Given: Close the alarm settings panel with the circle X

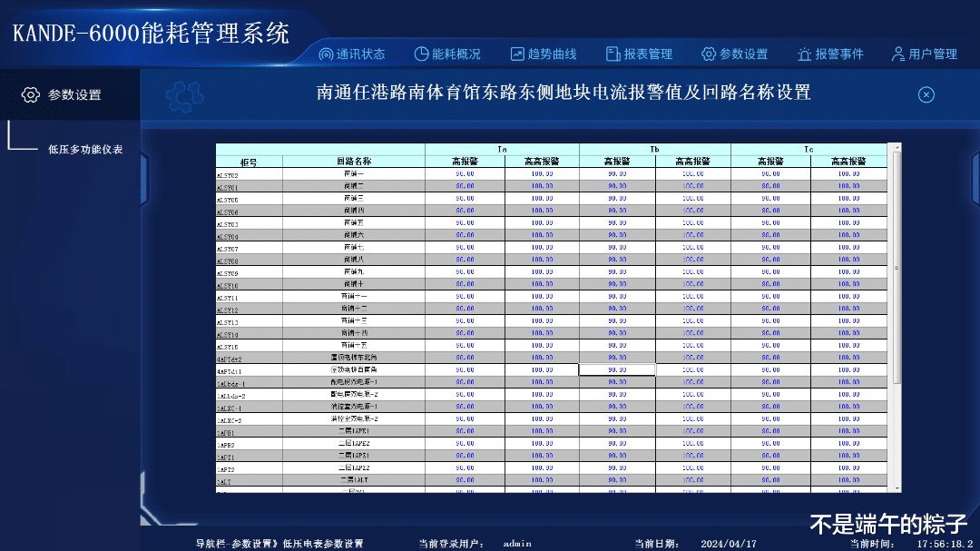Looking at the screenshot, I should 926,94.
